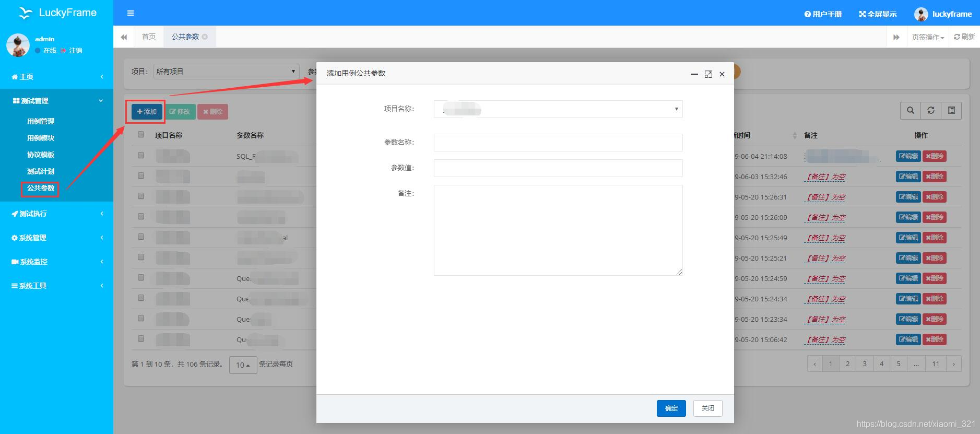Tick the checkbox for the 15:24:59 row

point(141,277)
